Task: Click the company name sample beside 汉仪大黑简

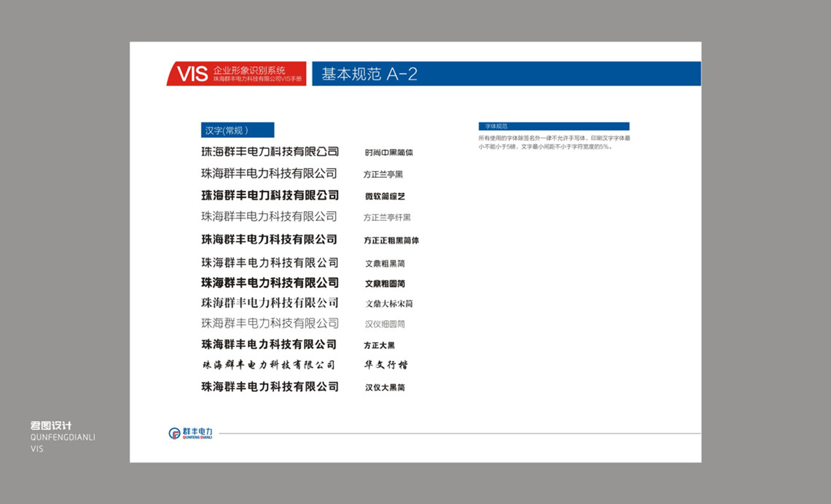Action: (270, 387)
